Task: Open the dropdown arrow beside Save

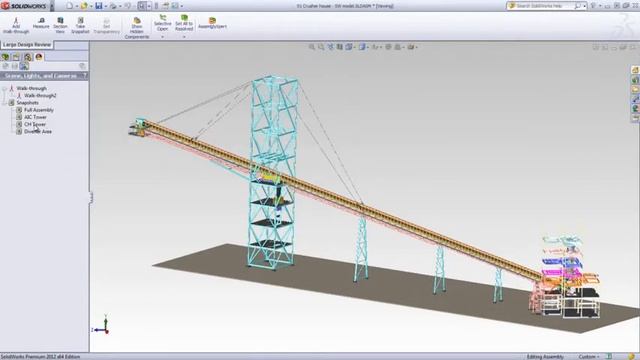Action: (106, 6)
